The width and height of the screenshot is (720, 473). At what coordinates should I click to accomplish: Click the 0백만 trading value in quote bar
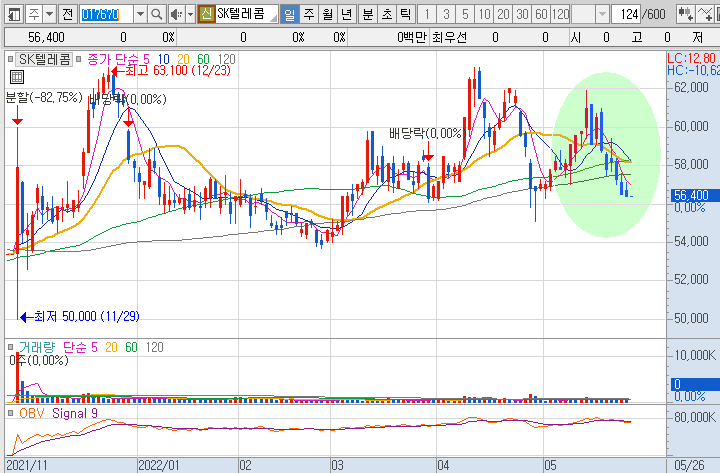412,37
